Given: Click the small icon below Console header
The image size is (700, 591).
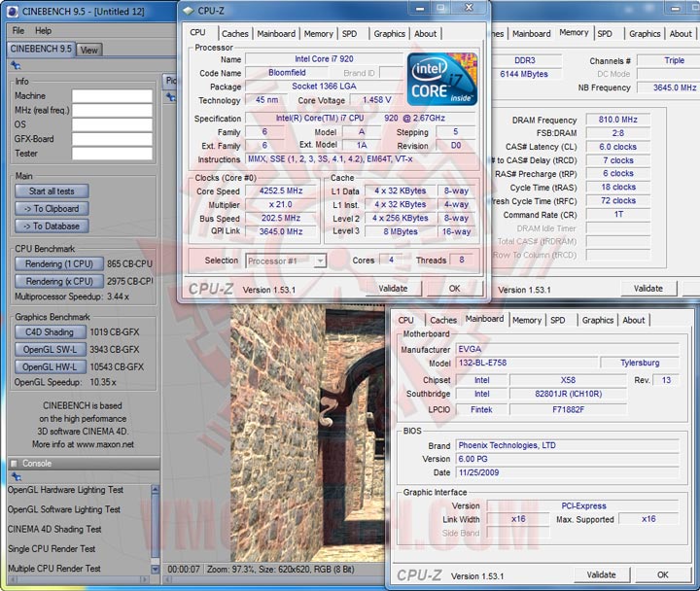Looking at the screenshot, I should point(17,476).
